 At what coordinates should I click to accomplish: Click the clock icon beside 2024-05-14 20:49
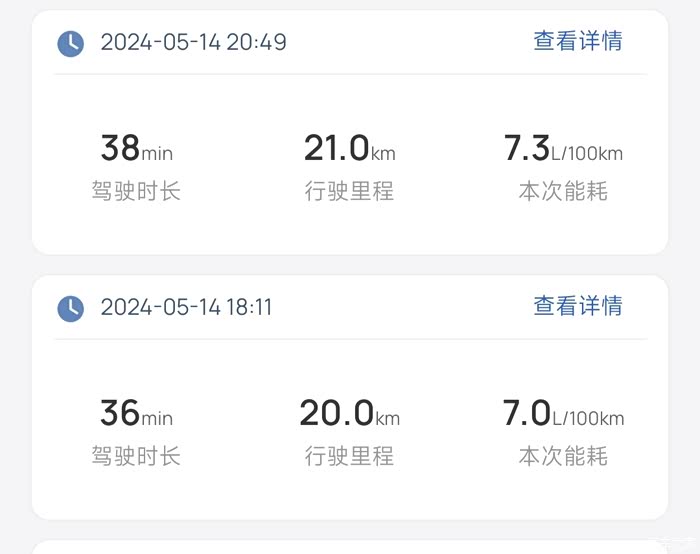click(x=70, y=43)
